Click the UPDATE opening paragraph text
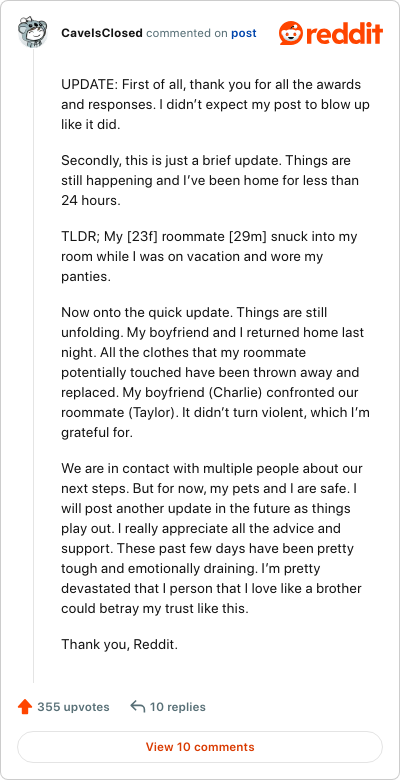The width and height of the screenshot is (400, 780). [x=215, y=104]
